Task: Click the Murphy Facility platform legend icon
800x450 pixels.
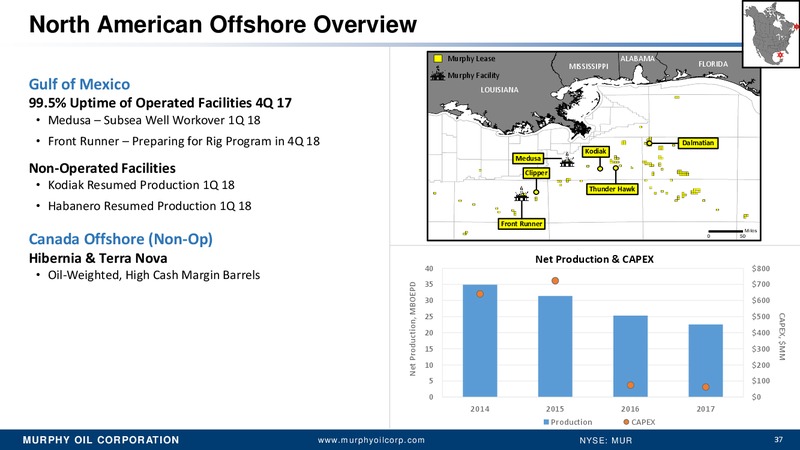Action: (x=438, y=75)
